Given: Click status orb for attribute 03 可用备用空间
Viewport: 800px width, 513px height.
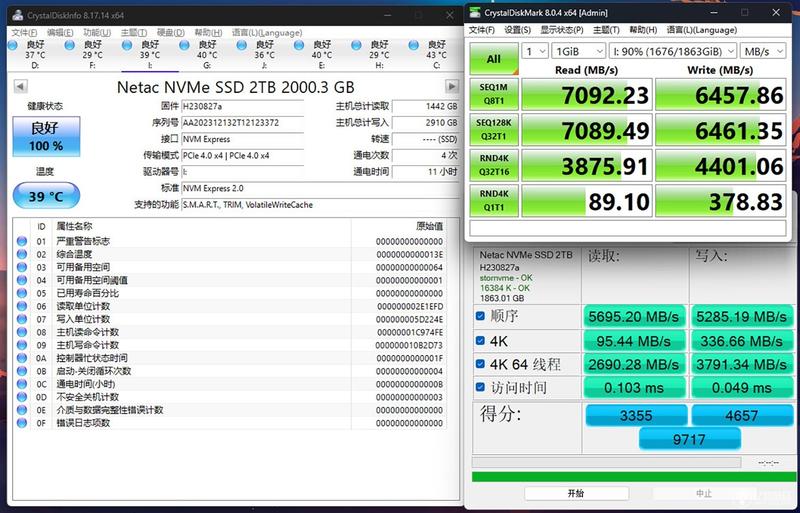Looking at the screenshot, I should 22,267.
